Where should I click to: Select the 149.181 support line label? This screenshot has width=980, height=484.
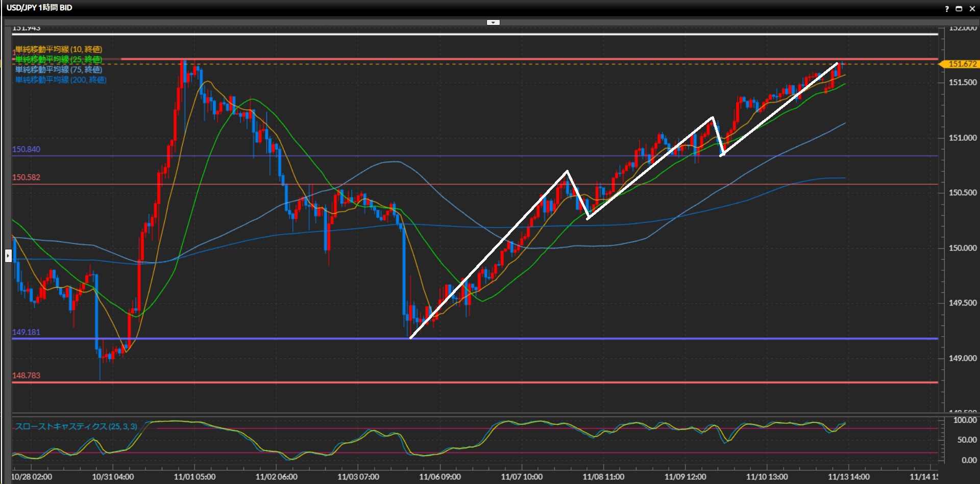pyautogui.click(x=26, y=332)
